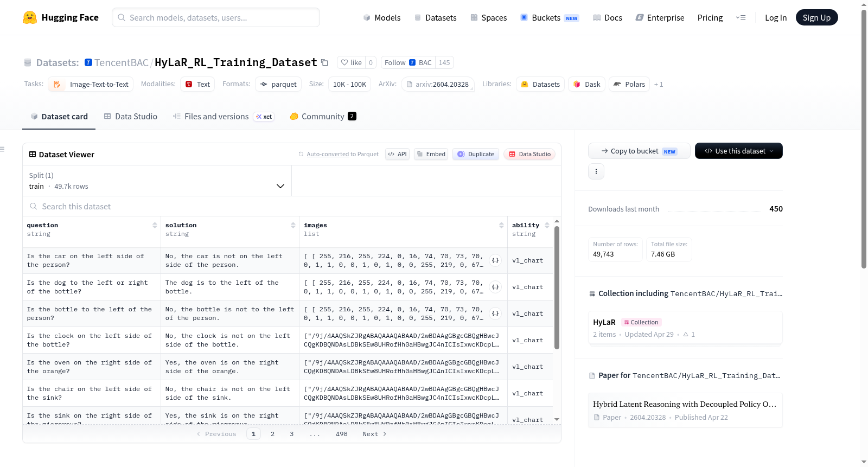The height and width of the screenshot is (467, 868).
Task: Click the API button in Dataset Viewer
Action: (x=397, y=154)
